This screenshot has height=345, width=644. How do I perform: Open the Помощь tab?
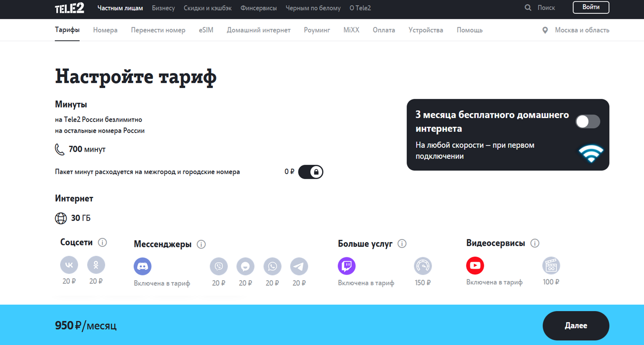[470, 30]
